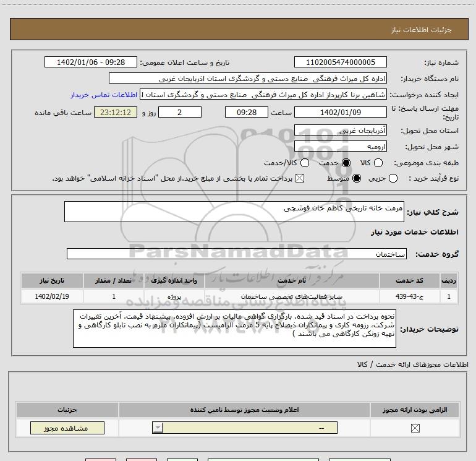
Task: Click the اطلاعات مجوزهای ارائه خدمت / کالا heading
Action: point(412,364)
